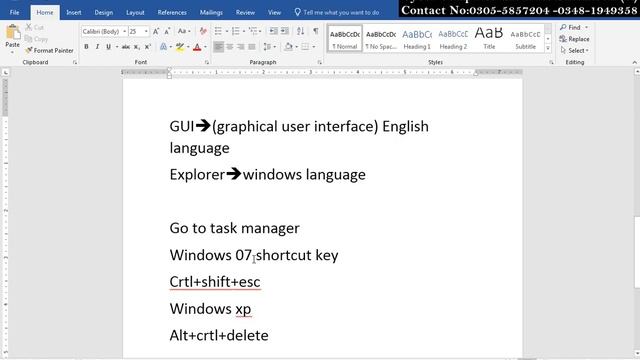Click the vertical scrollbar thumb

637,251
